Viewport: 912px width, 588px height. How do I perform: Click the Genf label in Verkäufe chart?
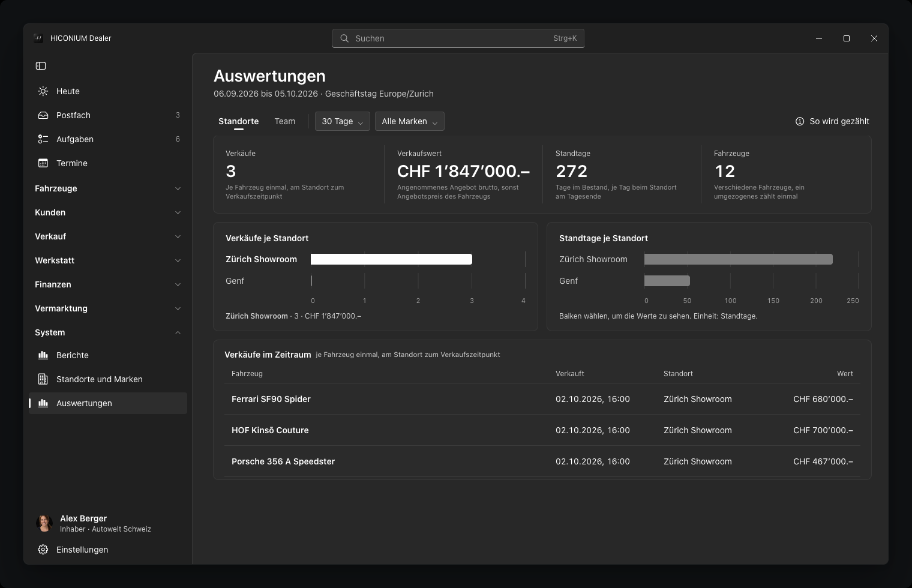tap(235, 281)
